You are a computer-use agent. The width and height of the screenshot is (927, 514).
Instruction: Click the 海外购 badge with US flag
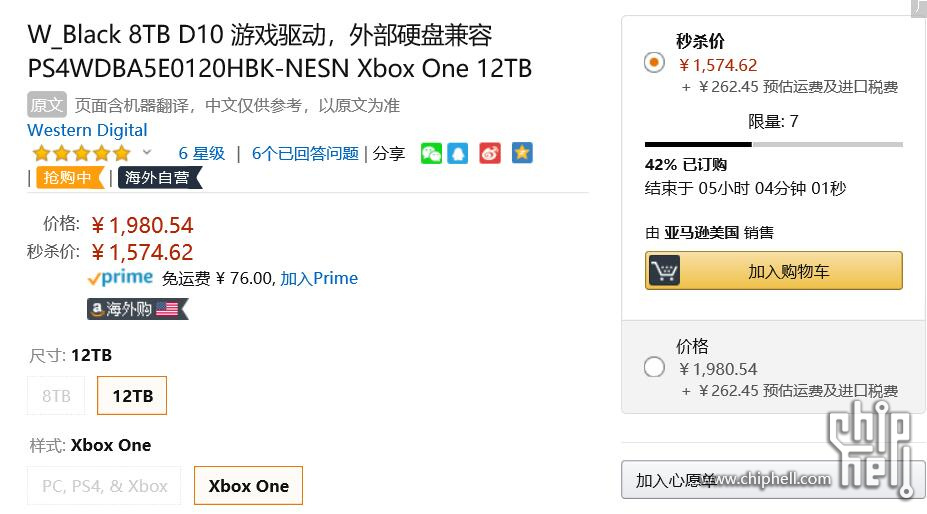(x=138, y=309)
